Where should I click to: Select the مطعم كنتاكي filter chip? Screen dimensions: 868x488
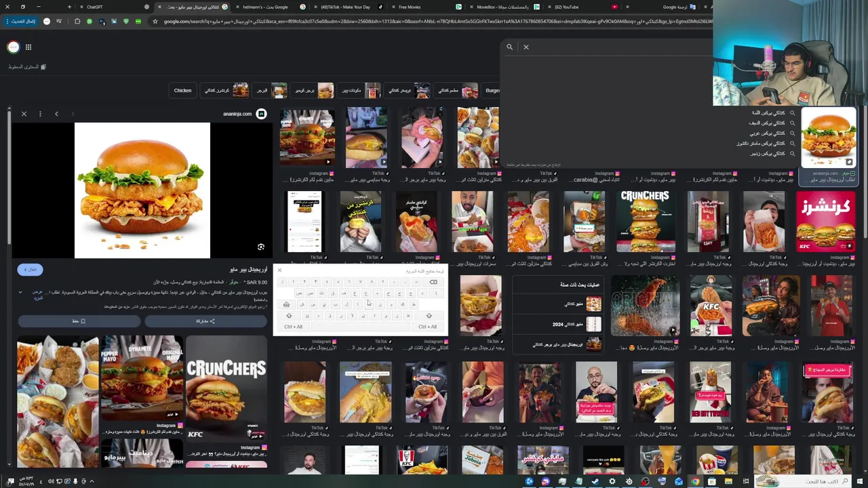point(455,90)
